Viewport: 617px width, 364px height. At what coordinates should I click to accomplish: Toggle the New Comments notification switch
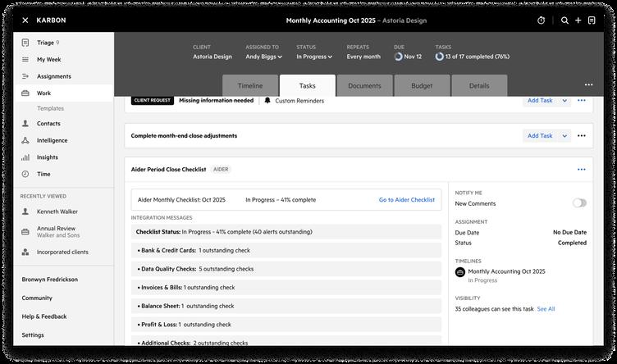[x=579, y=203]
